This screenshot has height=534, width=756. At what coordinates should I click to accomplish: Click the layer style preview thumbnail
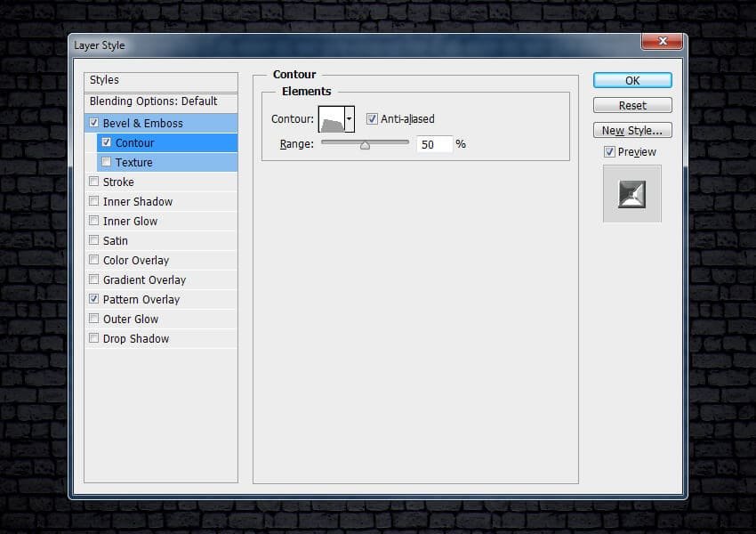tap(632, 193)
